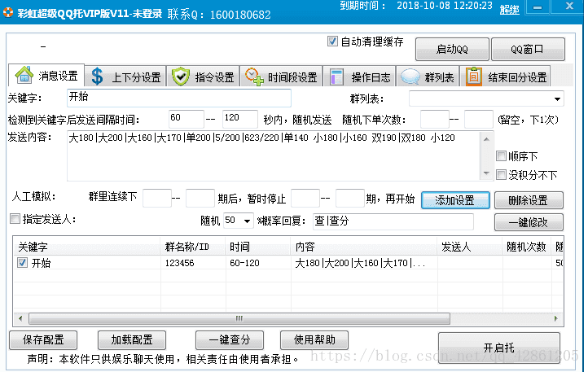This screenshot has width=588, height=372.
Task: Click the 发送内容 text area
Action: point(274,155)
